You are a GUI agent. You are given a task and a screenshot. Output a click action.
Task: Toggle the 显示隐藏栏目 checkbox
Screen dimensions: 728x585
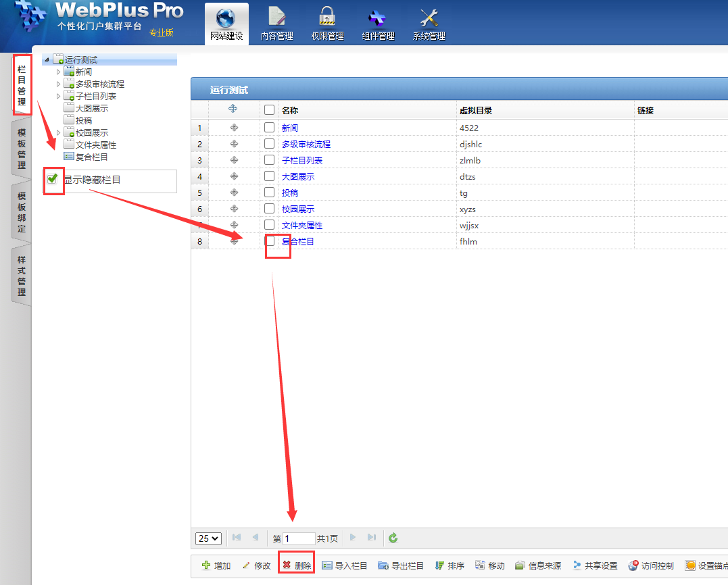52,179
